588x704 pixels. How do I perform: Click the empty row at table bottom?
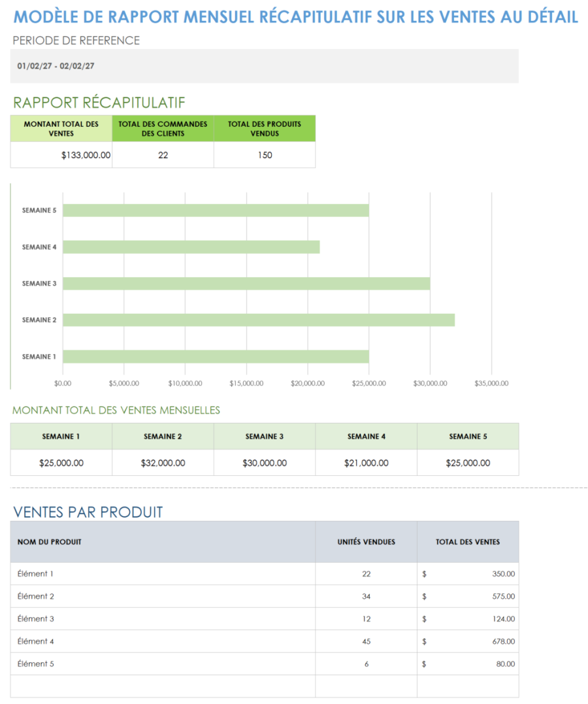[x=163, y=686]
